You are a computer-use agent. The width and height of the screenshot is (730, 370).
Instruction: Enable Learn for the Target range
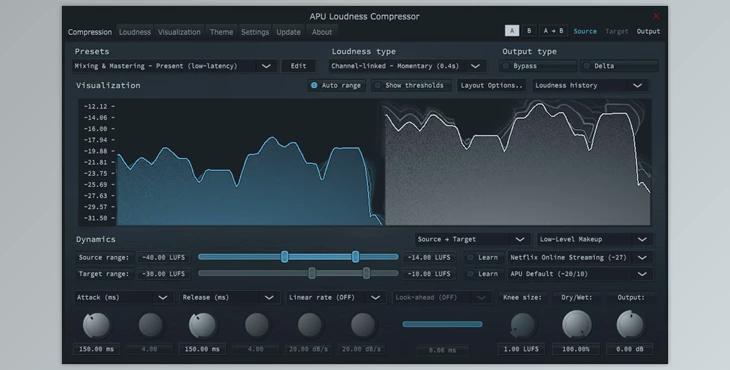click(x=483, y=274)
